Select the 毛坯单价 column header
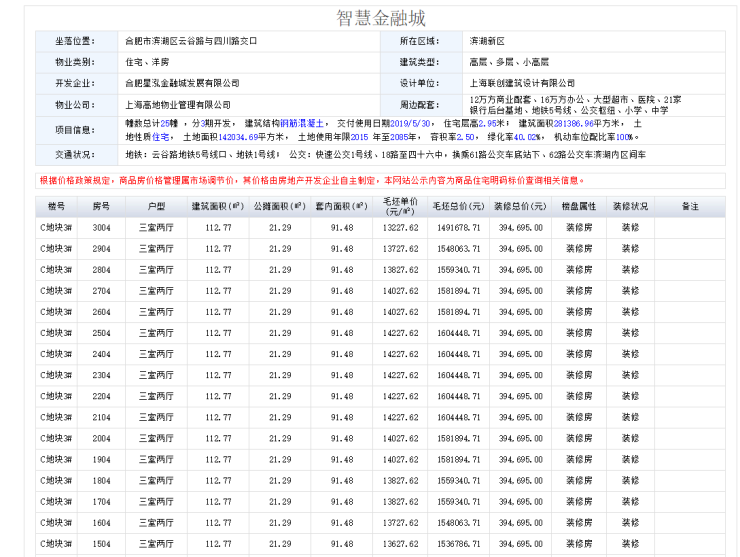The height and width of the screenshot is (557, 740). 400,206
